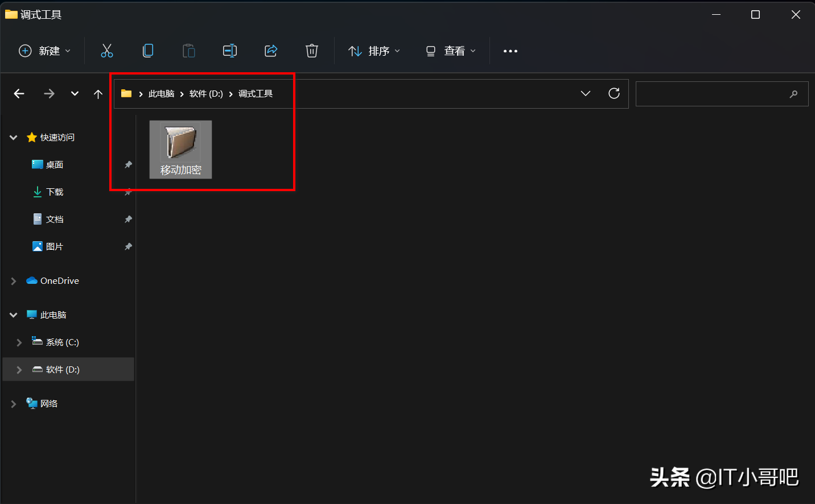The width and height of the screenshot is (815, 504).
Task: Click the Paste icon in the toolbar
Action: tap(189, 51)
